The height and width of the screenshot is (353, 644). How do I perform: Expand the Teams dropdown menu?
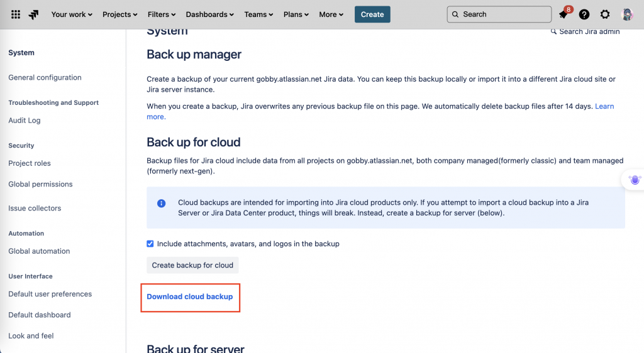point(258,14)
